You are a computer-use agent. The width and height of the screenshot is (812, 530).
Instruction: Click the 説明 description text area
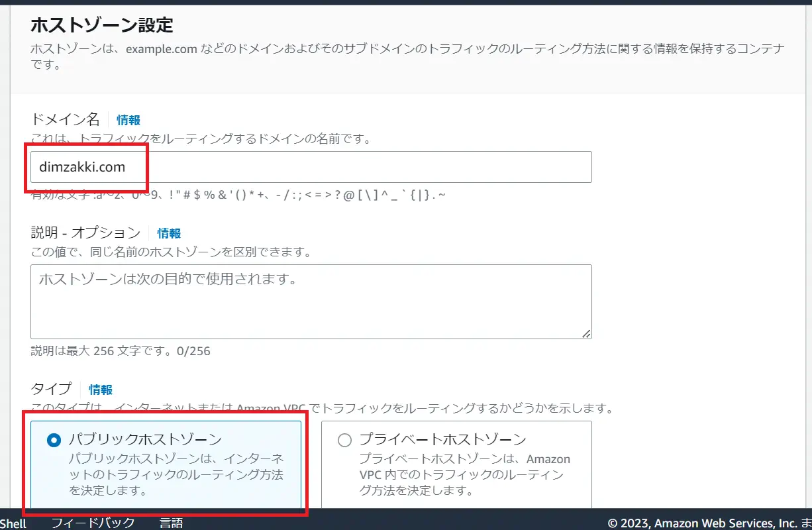(x=310, y=301)
